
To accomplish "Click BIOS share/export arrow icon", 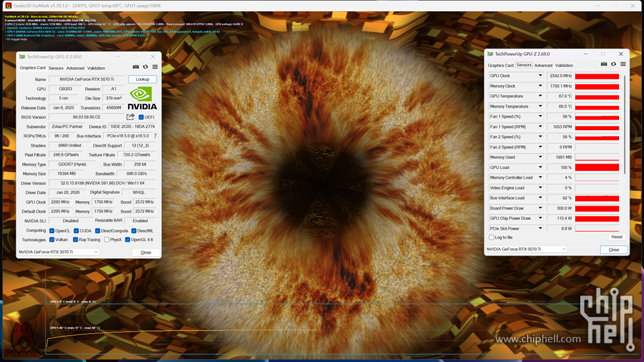I will 130,117.
